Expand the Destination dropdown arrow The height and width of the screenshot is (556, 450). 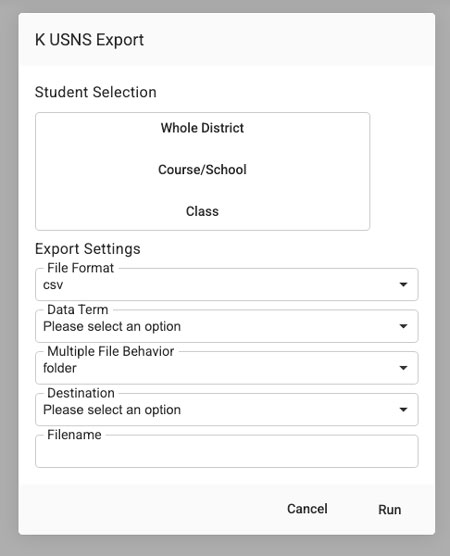[x=403, y=410]
